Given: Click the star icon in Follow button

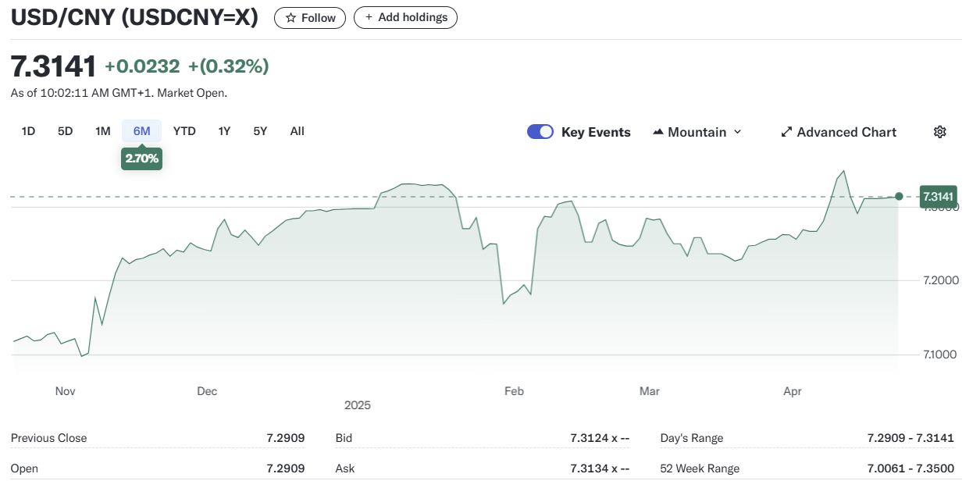Looking at the screenshot, I should click(290, 18).
